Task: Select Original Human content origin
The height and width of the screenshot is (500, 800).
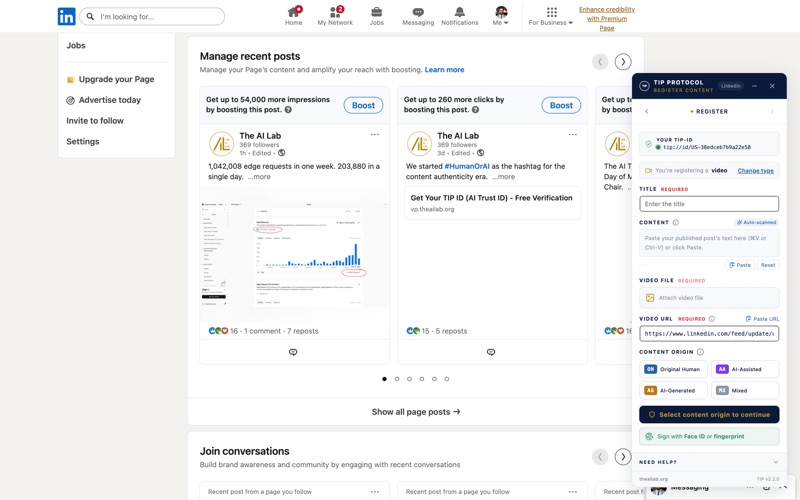Action: [x=673, y=369]
